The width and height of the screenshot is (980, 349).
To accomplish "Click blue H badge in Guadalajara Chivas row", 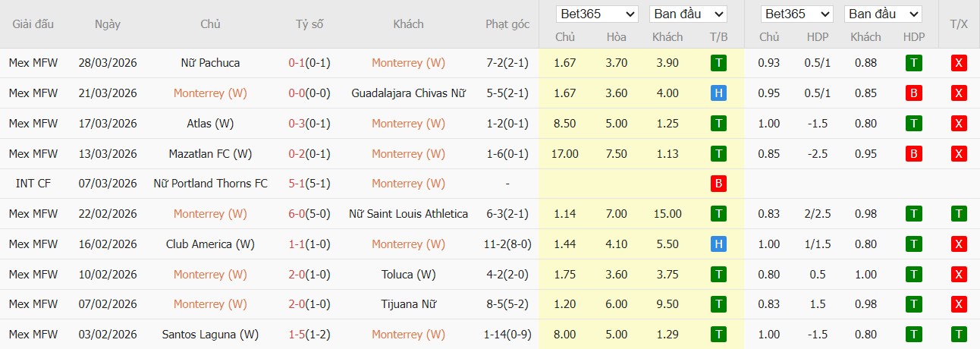I will click(718, 93).
